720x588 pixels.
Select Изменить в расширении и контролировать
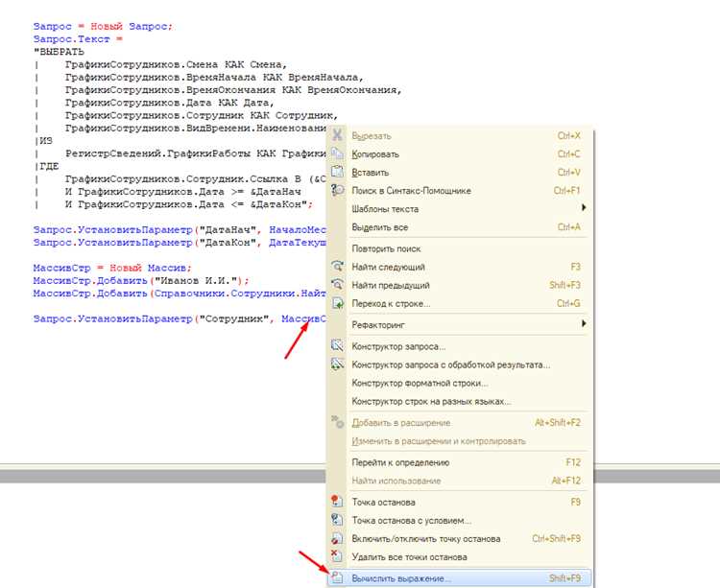coord(459,441)
